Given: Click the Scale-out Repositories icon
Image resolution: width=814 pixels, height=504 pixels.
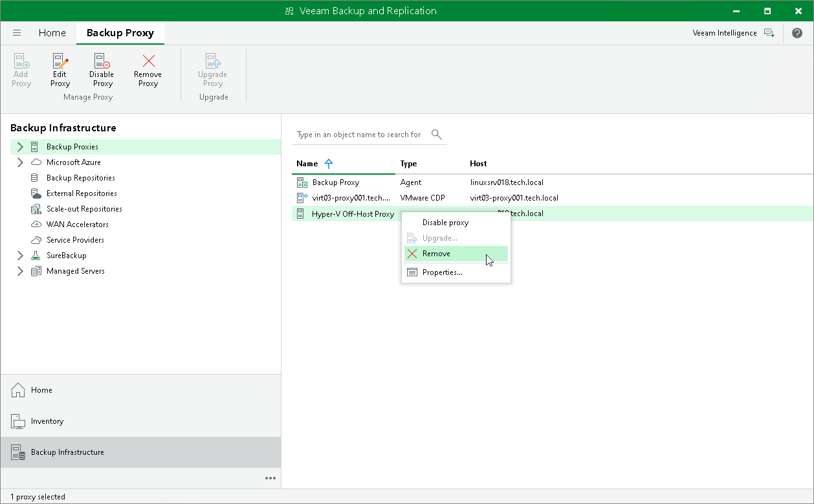Looking at the screenshot, I should pos(36,209).
